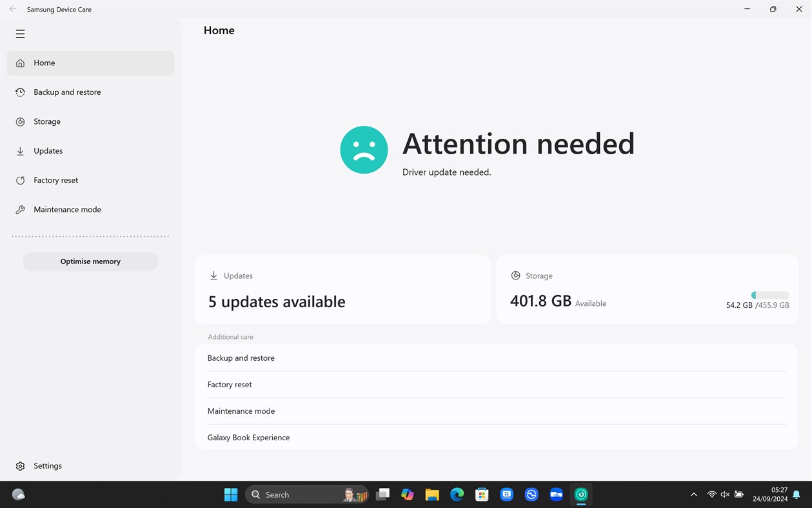Expand hidden icons in the system tray

[x=693, y=494]
